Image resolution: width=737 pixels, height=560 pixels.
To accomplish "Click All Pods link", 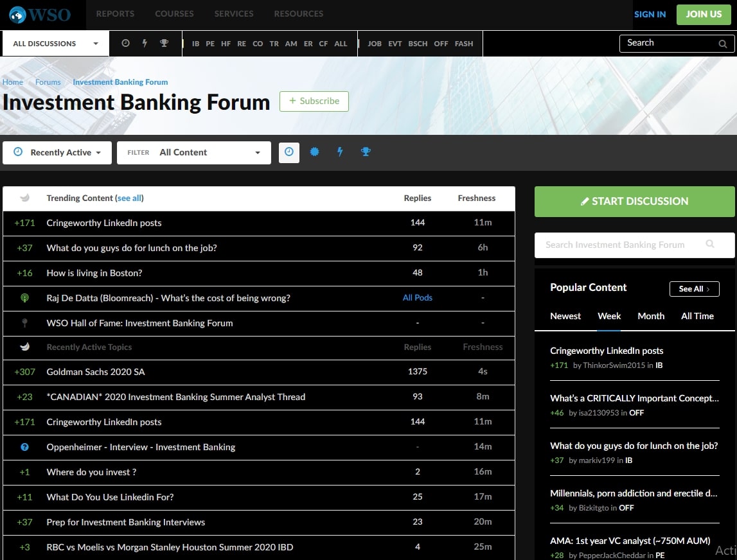I will tap(418, 298).
